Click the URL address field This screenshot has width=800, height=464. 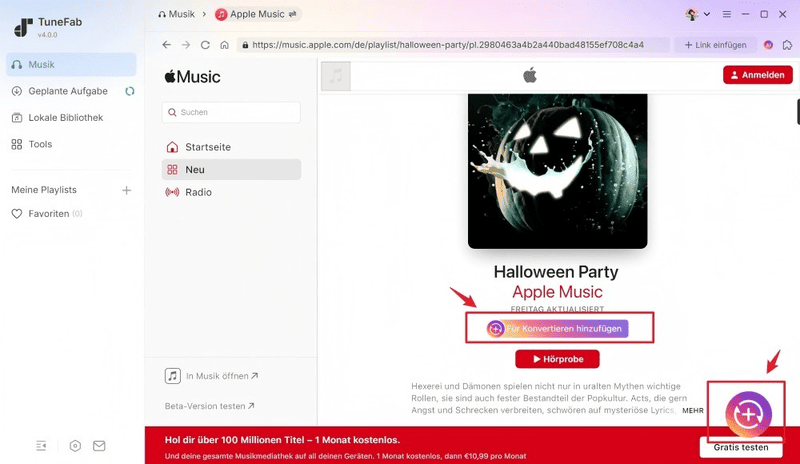tap(453, 45)
